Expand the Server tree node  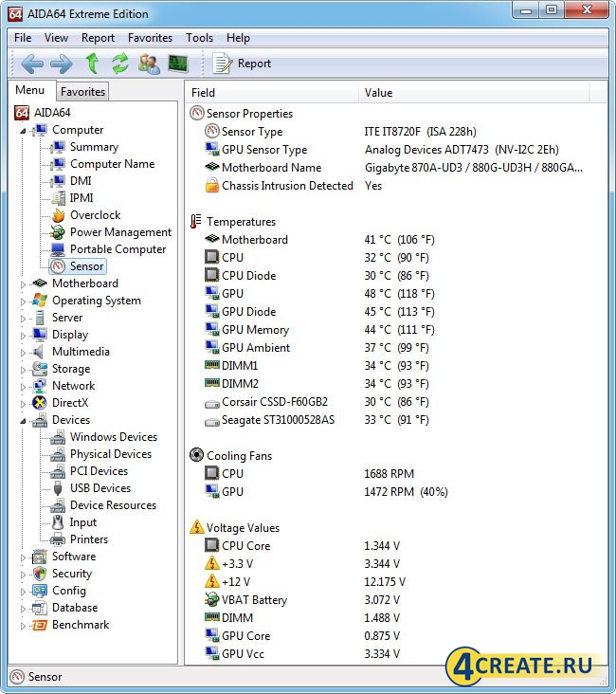[x=23, y=319]
